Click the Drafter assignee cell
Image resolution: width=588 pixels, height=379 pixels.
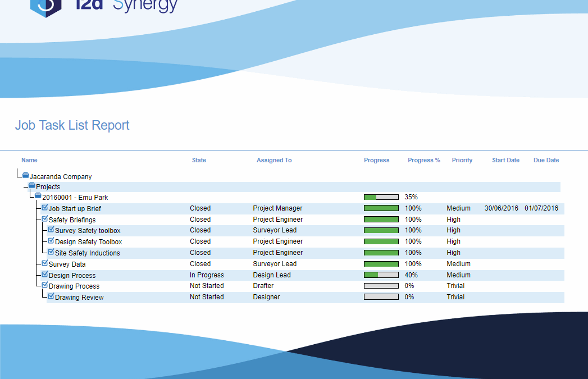(x=263, y=286)
